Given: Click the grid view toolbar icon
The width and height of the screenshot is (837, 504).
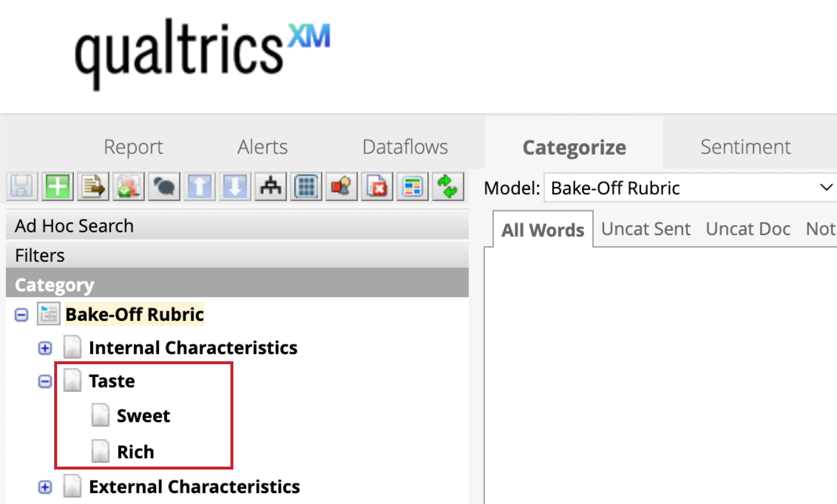Looking at the screenshot, I should (x=305, y=186).
